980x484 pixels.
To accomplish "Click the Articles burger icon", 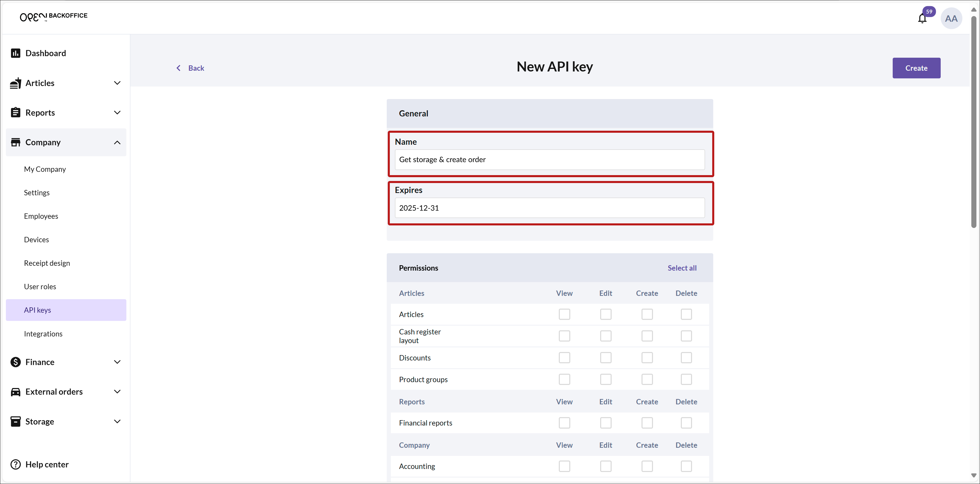I will click(16, 83).
